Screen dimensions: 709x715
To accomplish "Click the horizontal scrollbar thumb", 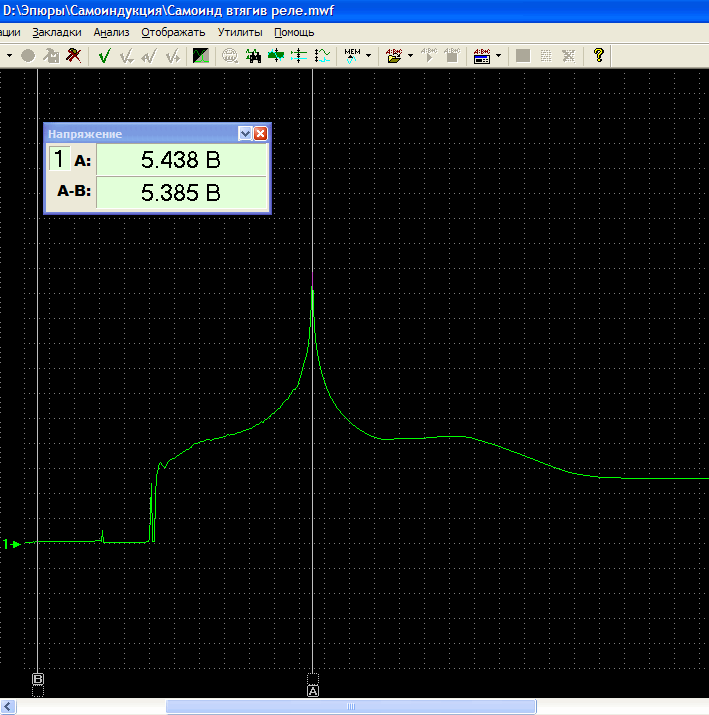I will coord(351,706).
